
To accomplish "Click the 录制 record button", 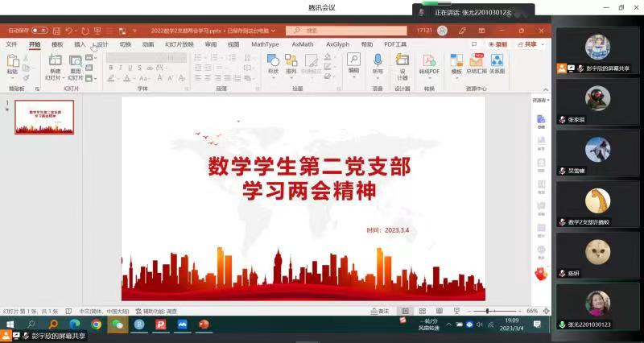I will pyautogui.click(x=498, y=44).
